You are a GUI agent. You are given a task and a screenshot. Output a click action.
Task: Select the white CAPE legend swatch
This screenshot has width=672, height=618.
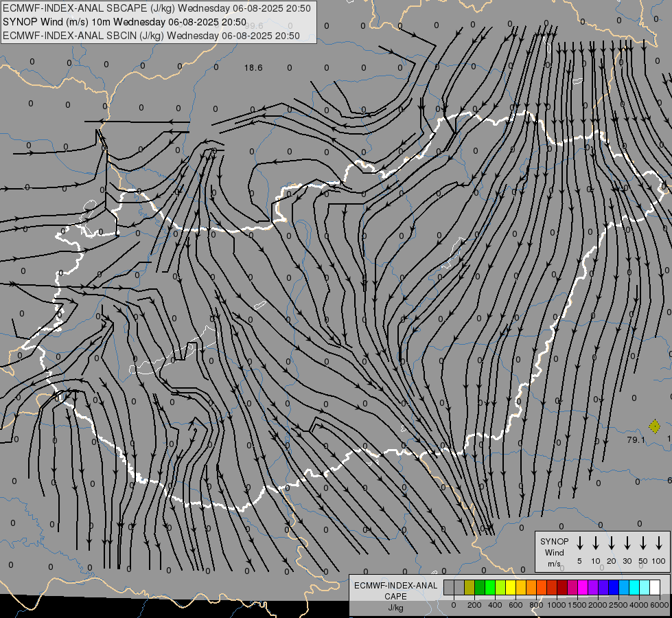[x=655, y=587]
